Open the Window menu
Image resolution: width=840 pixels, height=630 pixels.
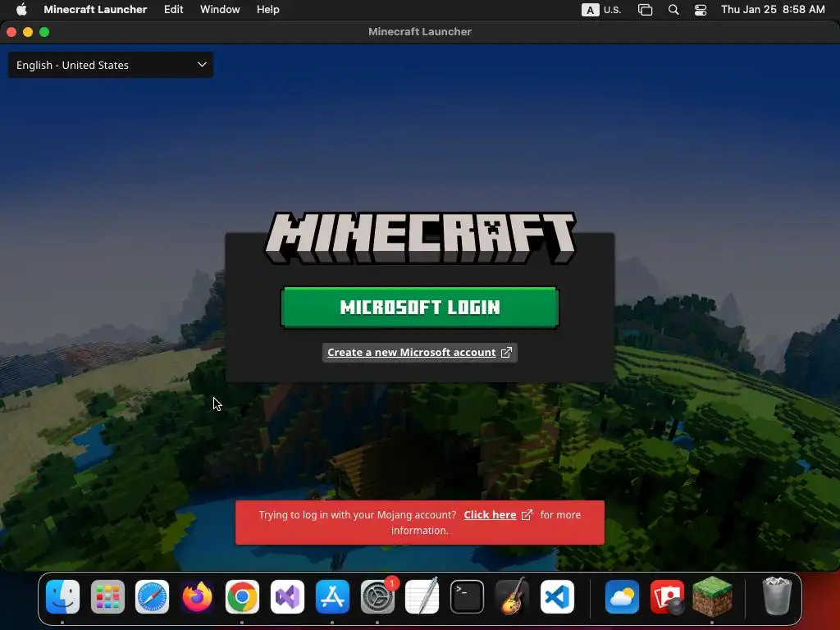click(x=220, y=10)
